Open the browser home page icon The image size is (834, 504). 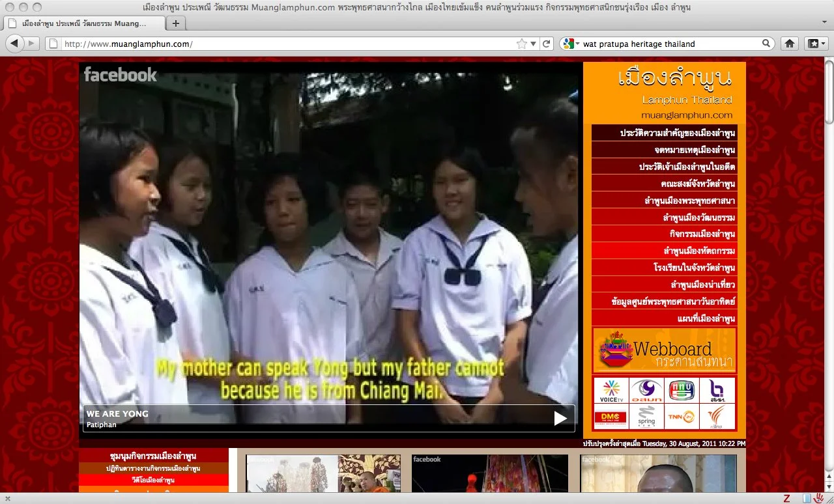789,44
